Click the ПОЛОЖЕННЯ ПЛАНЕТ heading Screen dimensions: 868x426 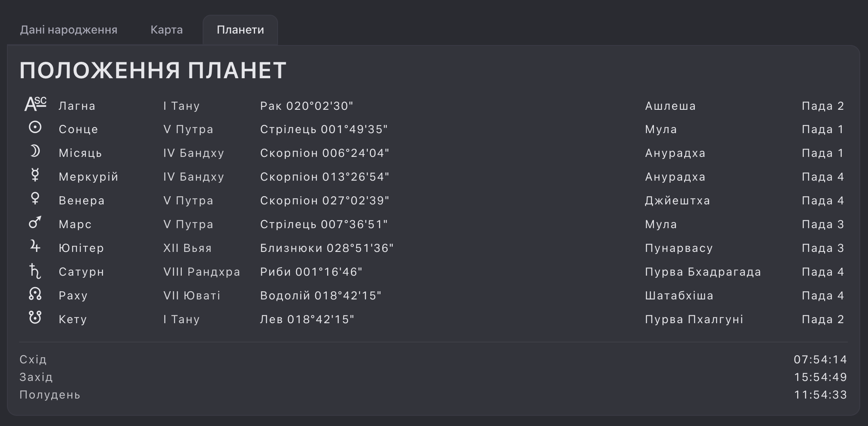153,70
